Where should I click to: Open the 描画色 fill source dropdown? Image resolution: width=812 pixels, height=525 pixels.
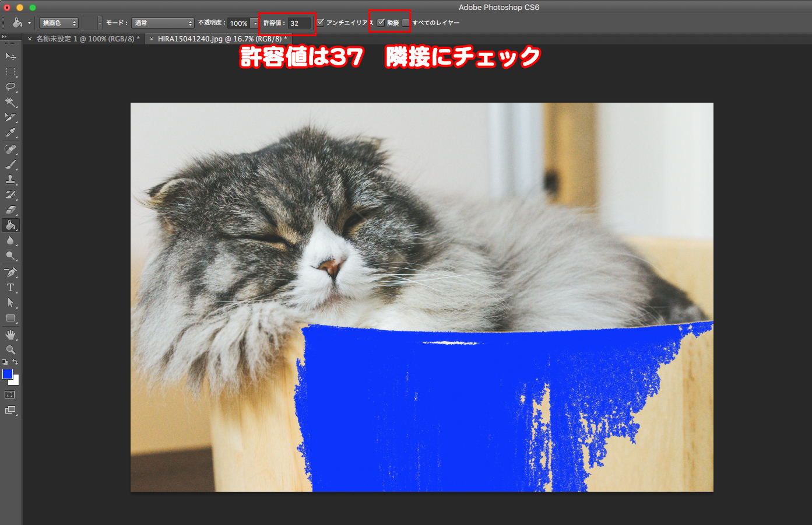point(59,23)
